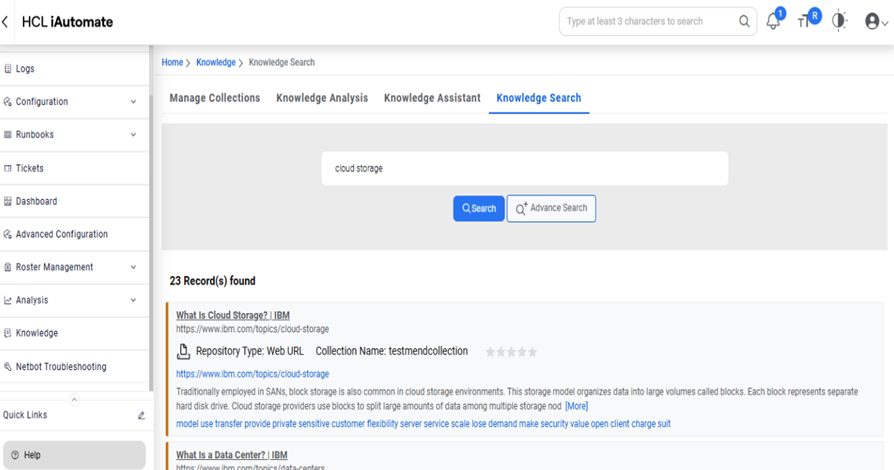Screen dimensions: 894x470
Task: Open the Manage Collections tab
Action: 215,98
